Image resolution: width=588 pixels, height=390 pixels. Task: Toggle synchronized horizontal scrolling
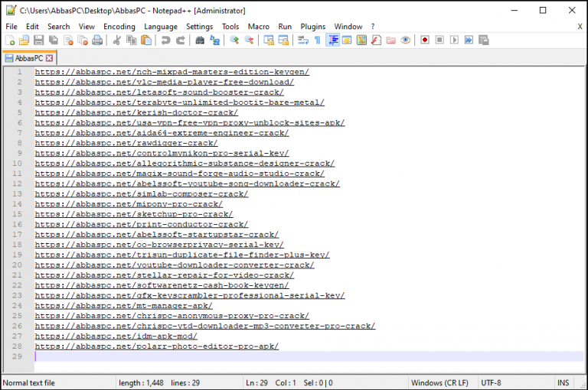point(283,40)
